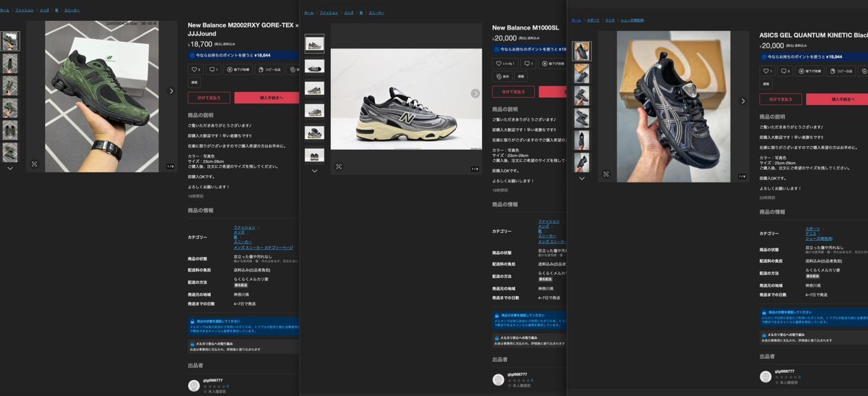Select second thumbnail showing ASICS box
The image size is (868, 396).
pos(581,73)
